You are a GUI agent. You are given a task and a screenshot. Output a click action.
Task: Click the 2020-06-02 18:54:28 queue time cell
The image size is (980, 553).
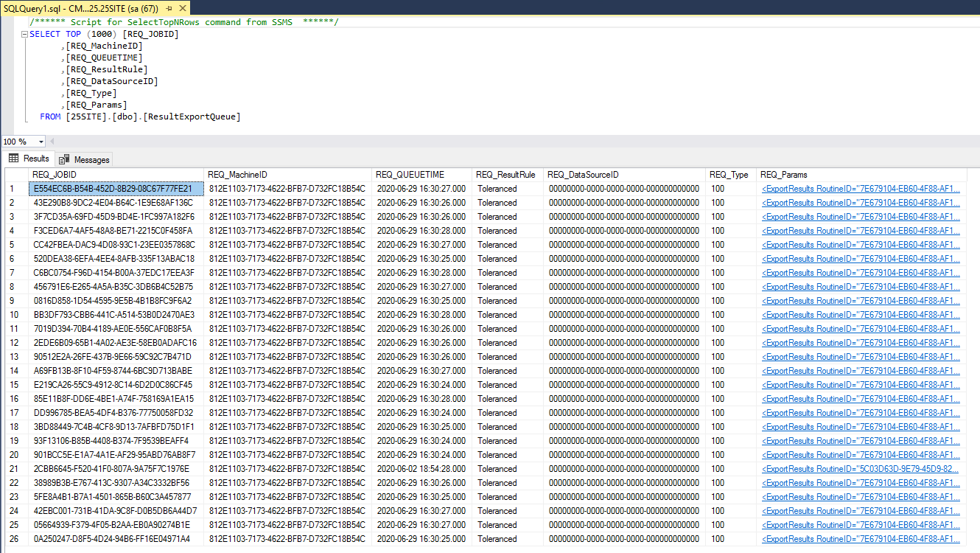(x=421, y=469)
